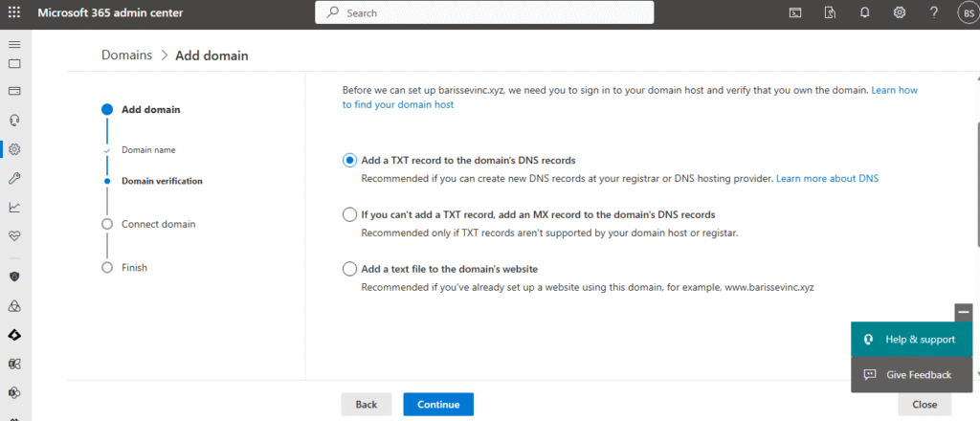This screenshot has width=980, height=421.
Task: Open the BS account avatar
Action: 968,13
